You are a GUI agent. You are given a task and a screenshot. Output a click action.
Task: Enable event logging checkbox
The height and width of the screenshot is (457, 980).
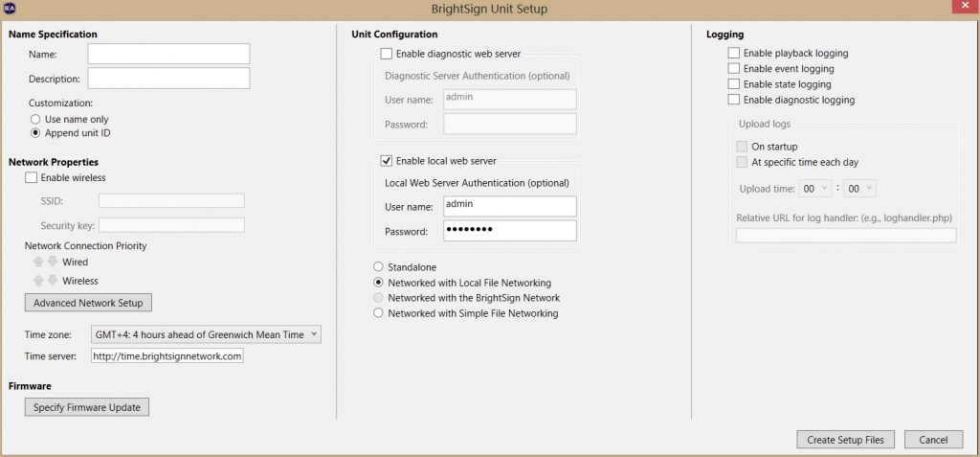click(x=734, y=69)
